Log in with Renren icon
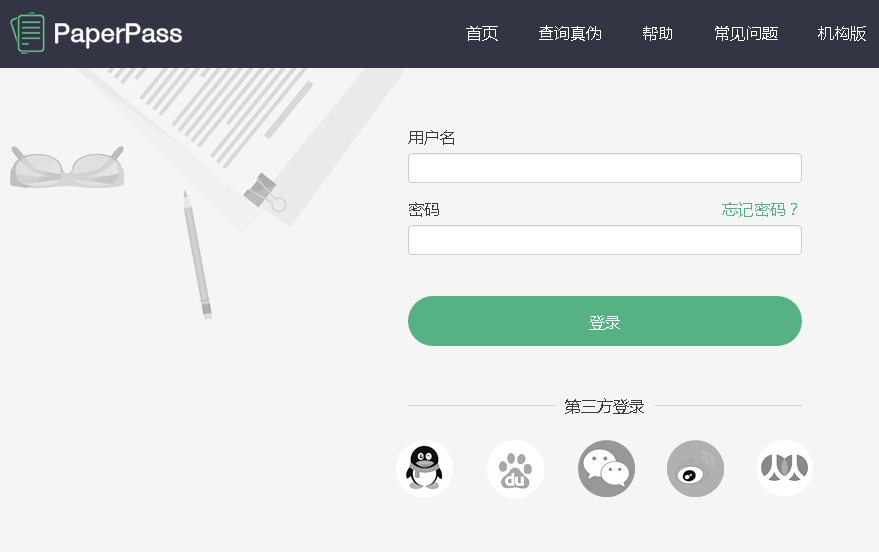 pos(785,468)
